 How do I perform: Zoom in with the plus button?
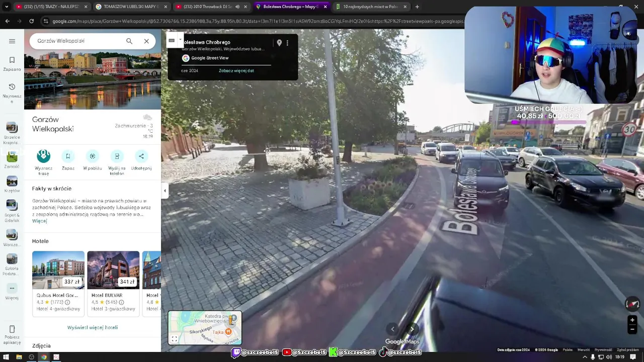[x=632, y=320]
